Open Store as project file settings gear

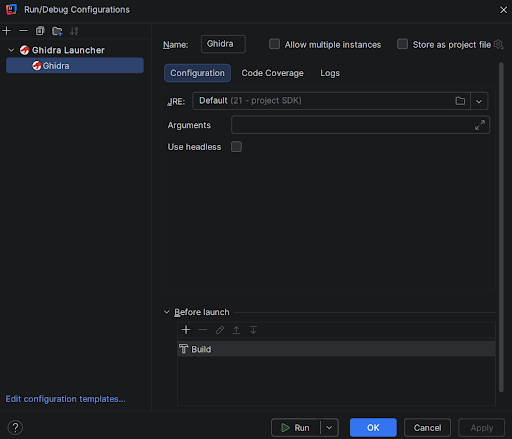(498, 44)
